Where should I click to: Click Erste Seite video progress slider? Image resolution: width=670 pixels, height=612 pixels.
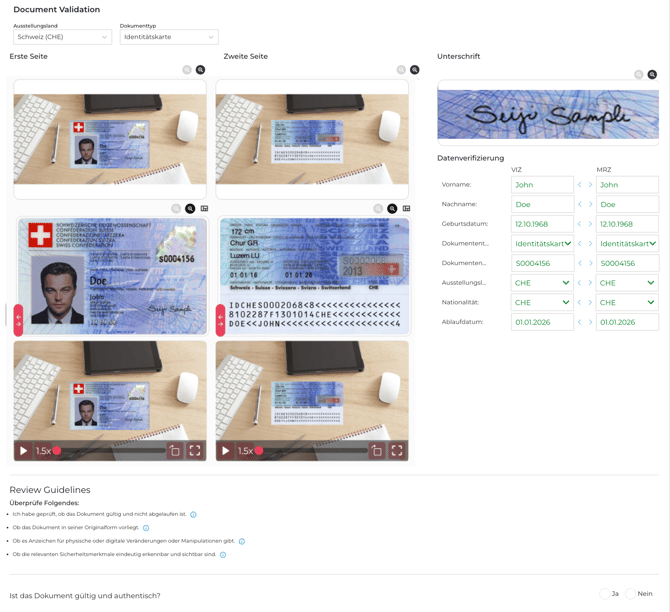coord(109,450)
